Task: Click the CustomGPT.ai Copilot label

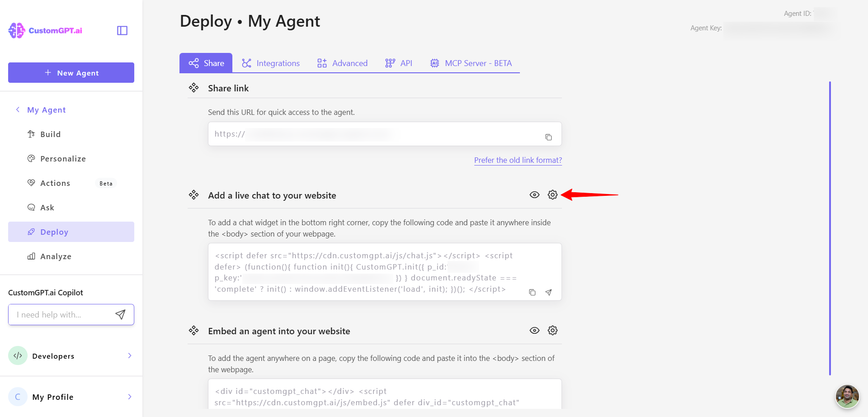Action: (x=46, y=293)
